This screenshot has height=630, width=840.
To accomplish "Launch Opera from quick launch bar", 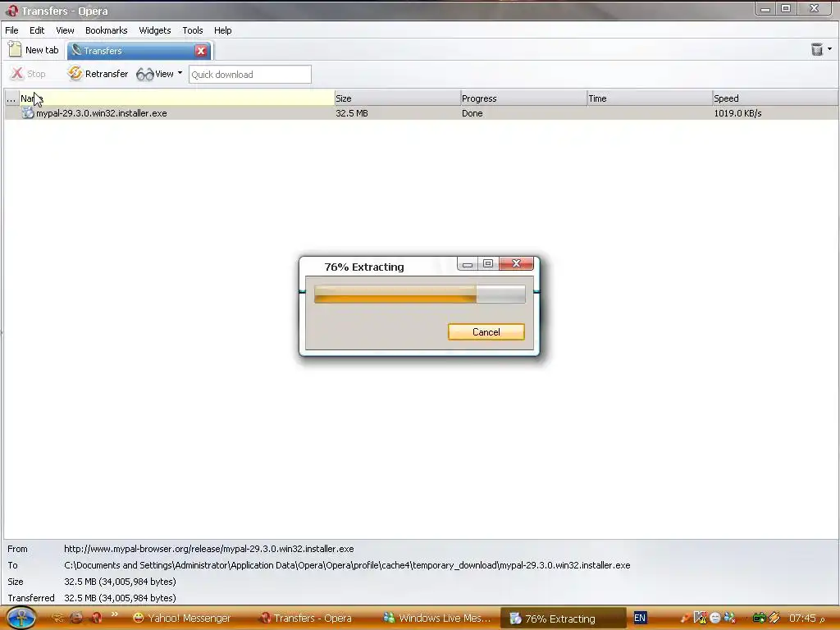I will [x=97, y=618].
